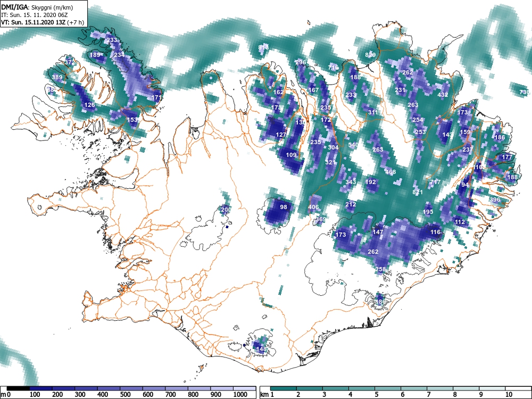
Task: Select the IT: Sun. 15. 11. 2020 06Z line
Action: 34,15
